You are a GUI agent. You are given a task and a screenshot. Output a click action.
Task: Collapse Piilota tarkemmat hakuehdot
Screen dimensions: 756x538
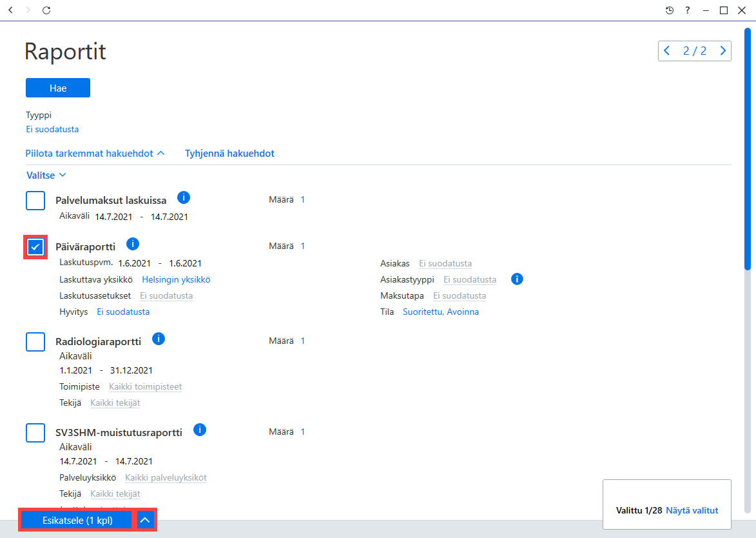pos(95,154)
